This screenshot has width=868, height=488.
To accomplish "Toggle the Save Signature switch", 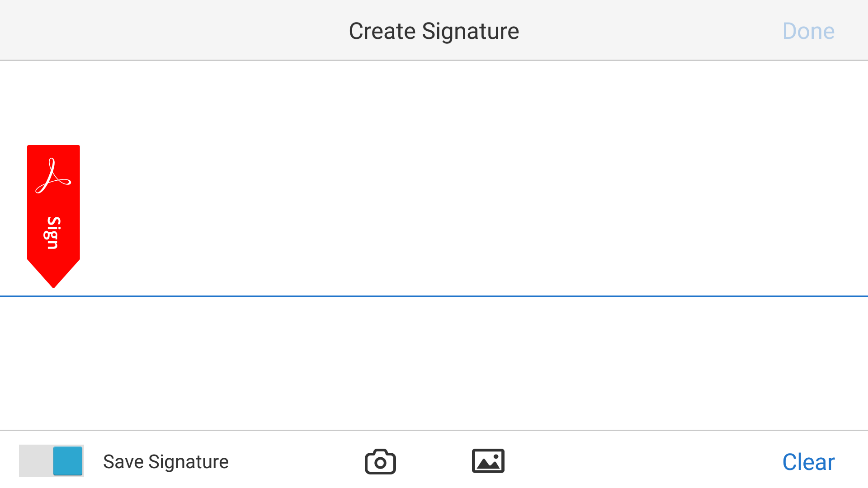I will click(52, 461).
